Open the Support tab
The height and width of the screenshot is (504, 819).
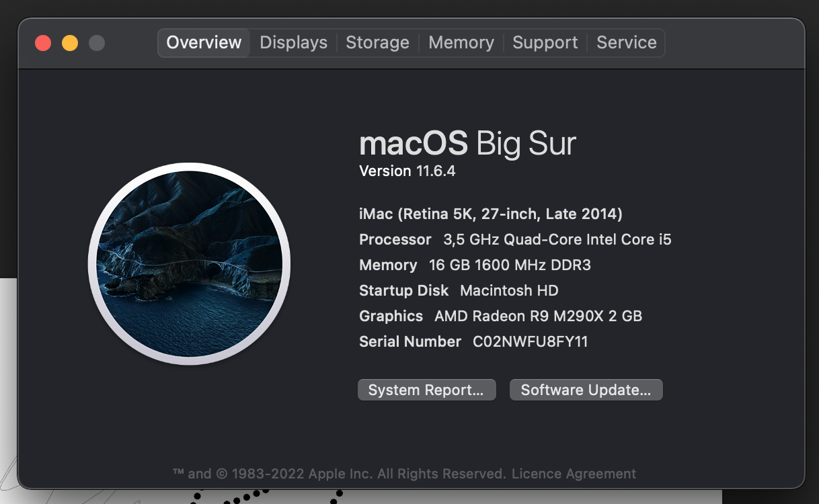tap(545, 42)
